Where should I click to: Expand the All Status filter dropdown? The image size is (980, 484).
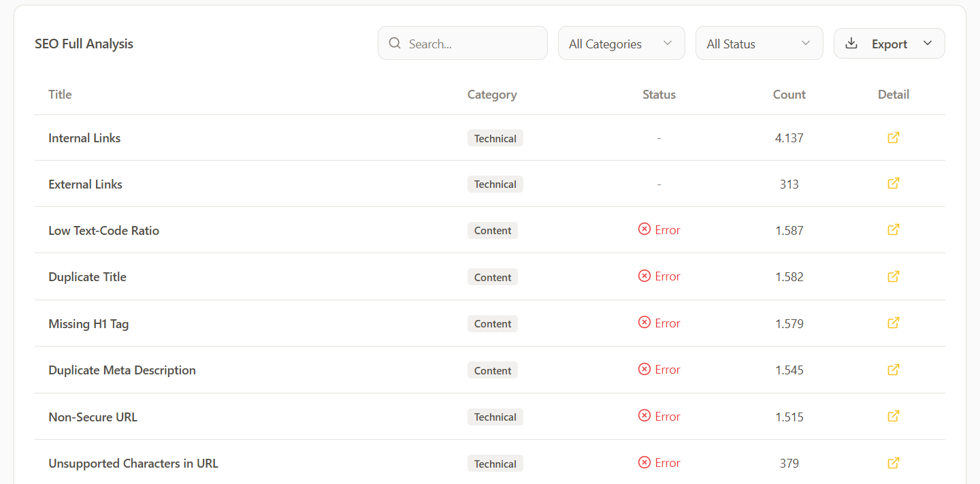(x=759, y=44)
